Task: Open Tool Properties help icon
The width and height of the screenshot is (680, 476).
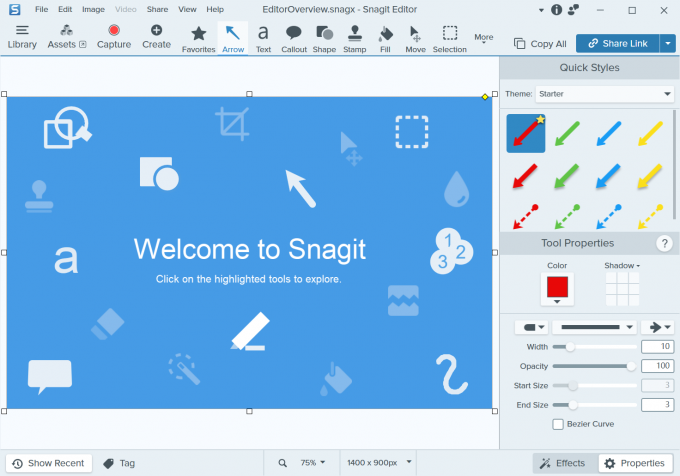Action: 663,244
